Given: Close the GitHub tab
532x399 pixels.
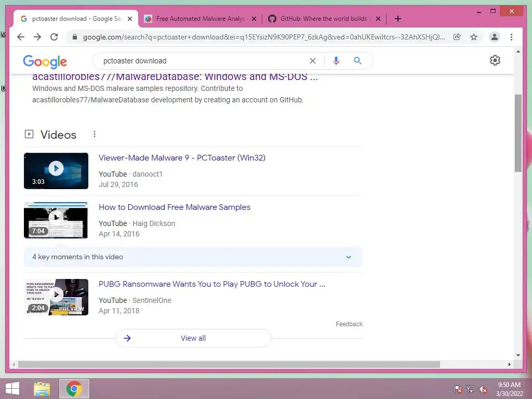Looking at the screenshot, I should pyautogui.click(x=378, y=19).
